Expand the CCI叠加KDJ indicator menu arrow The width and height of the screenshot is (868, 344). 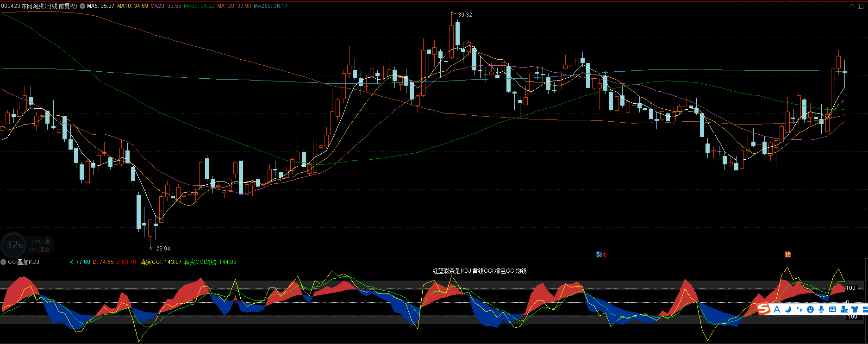coord(3,262)
